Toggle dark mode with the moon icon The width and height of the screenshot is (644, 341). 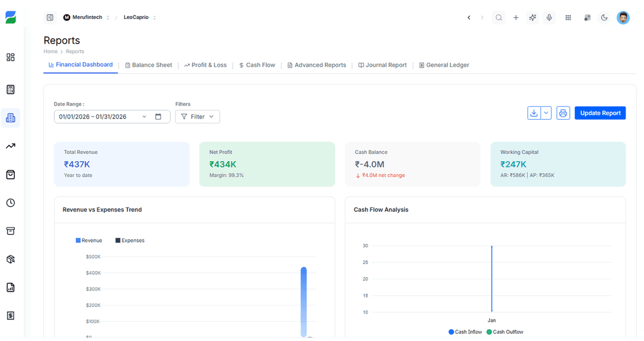604,18
